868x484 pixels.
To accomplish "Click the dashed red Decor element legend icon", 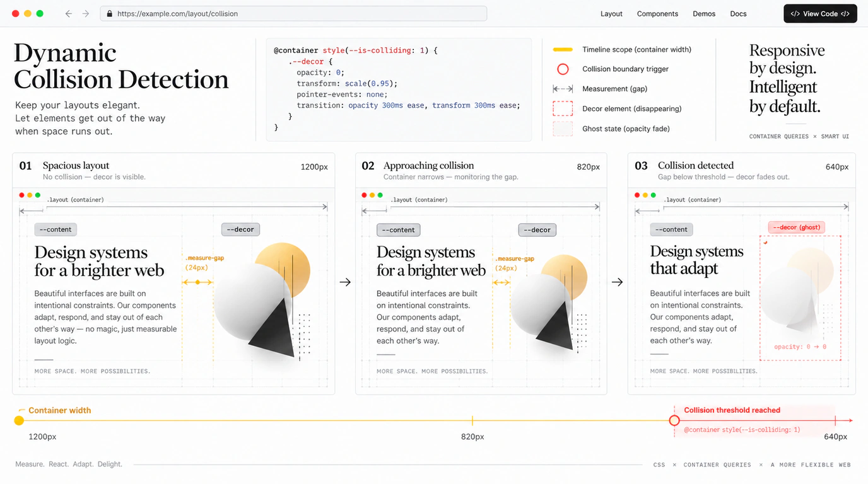I will click(x=563, y=108).
